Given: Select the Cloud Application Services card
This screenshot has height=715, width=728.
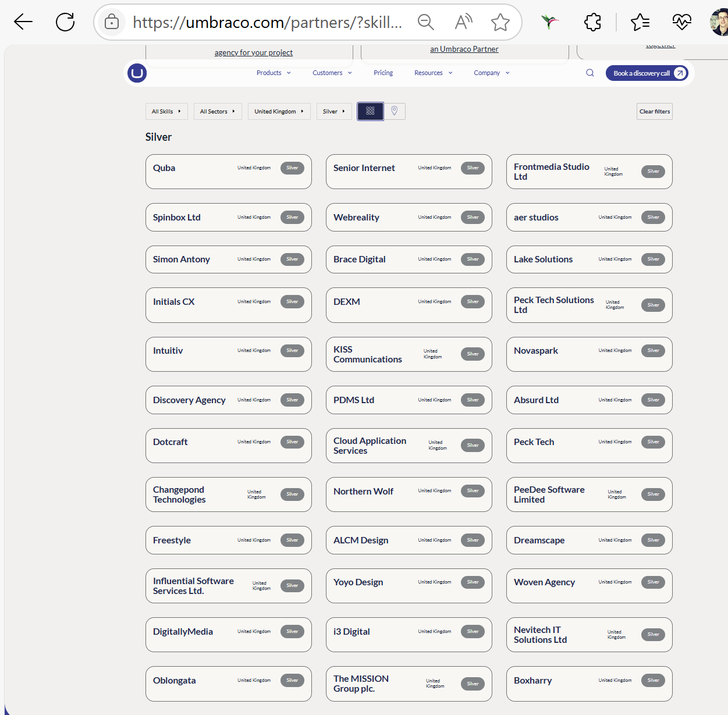Looking at the screenshot, I should [x=409, y=446].
